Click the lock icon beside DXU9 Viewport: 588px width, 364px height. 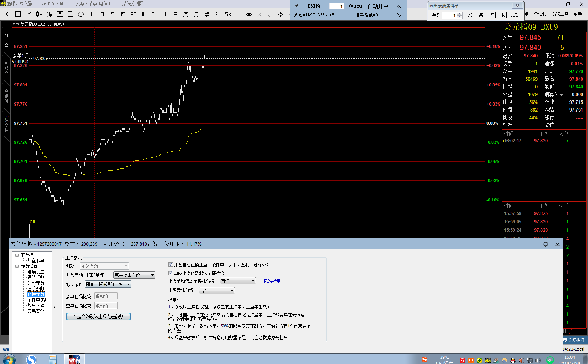297,6
